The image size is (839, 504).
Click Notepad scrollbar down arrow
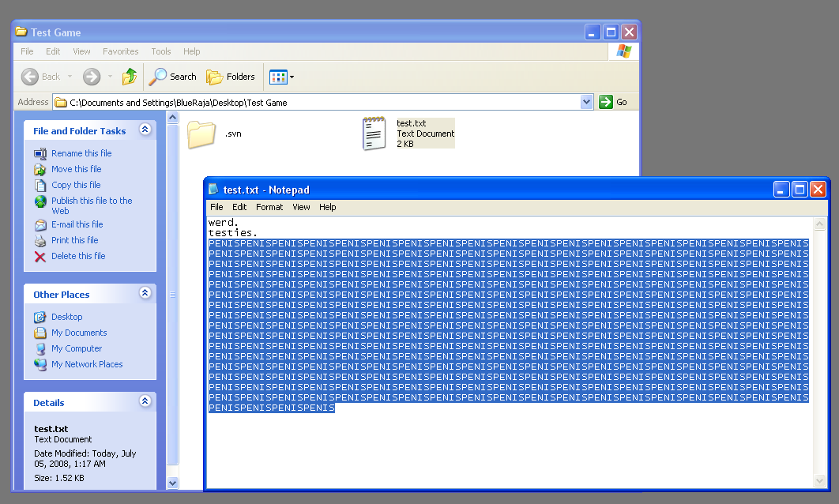click(819, 481)
